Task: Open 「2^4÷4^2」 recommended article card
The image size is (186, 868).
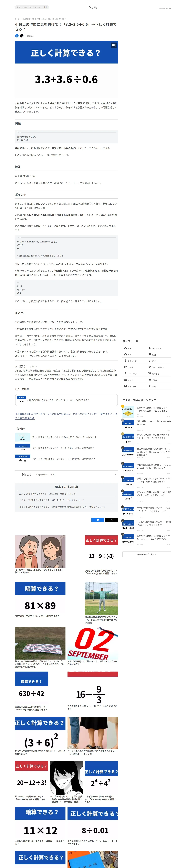Action: [x=101, y=782]
